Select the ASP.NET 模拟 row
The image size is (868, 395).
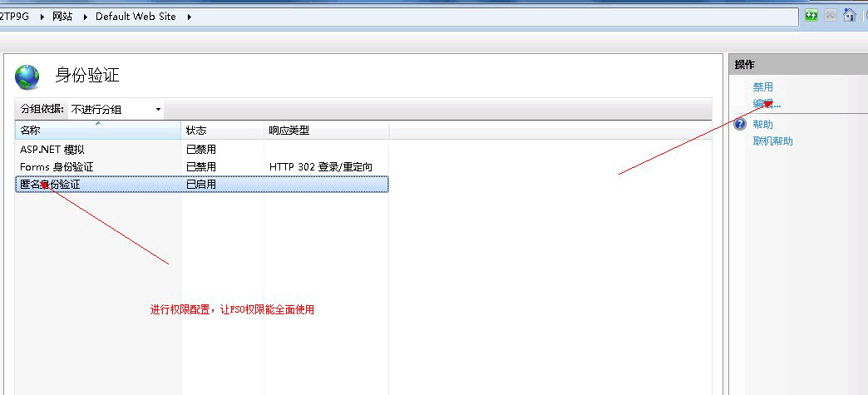pyautogui.click(x=202, y=150)
